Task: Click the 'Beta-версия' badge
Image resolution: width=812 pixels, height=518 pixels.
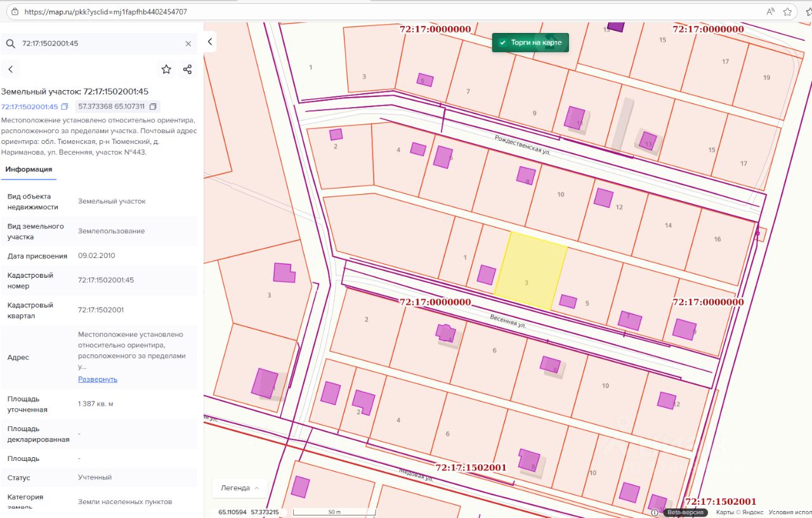Action: [684, 512]
